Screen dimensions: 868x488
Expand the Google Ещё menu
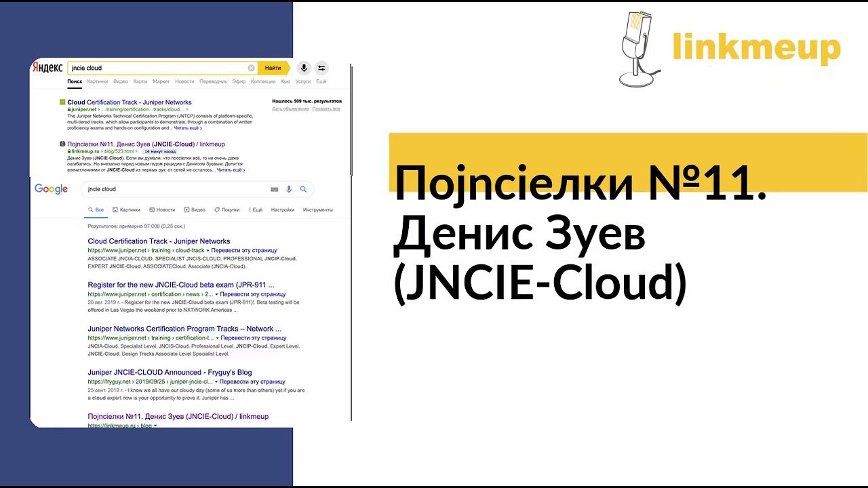(256, 210)
